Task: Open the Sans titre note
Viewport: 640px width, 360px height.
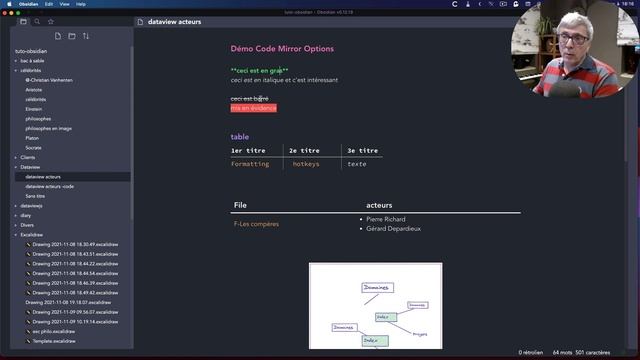Action: click(x=35, y=196)
